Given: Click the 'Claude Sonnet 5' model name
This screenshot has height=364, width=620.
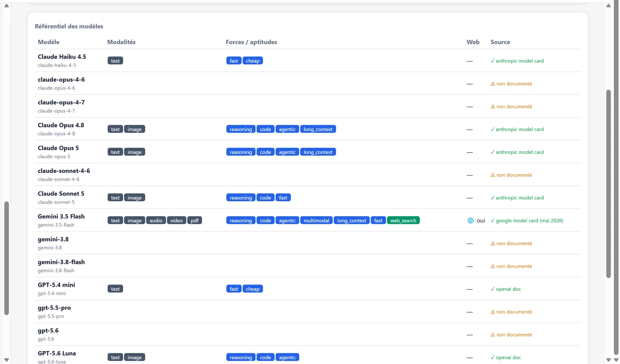Looking at the screenshot, I should click(x=61, y=194).
